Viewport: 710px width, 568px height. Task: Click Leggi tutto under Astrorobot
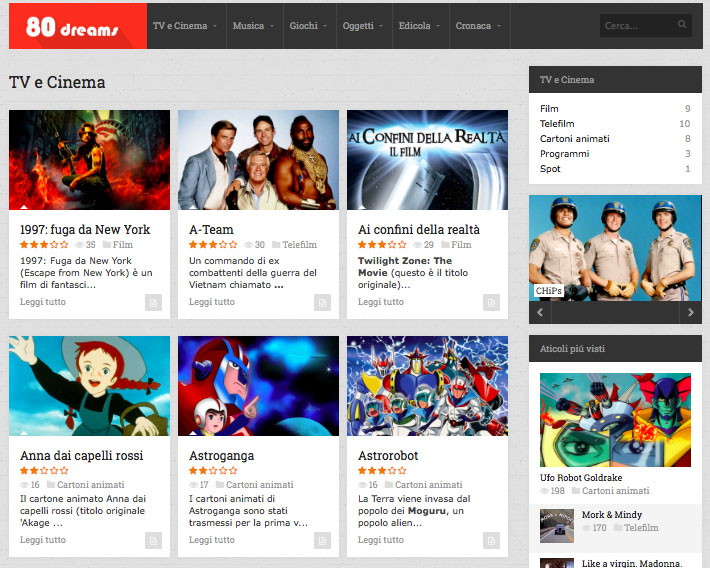(x=380, y=540)
